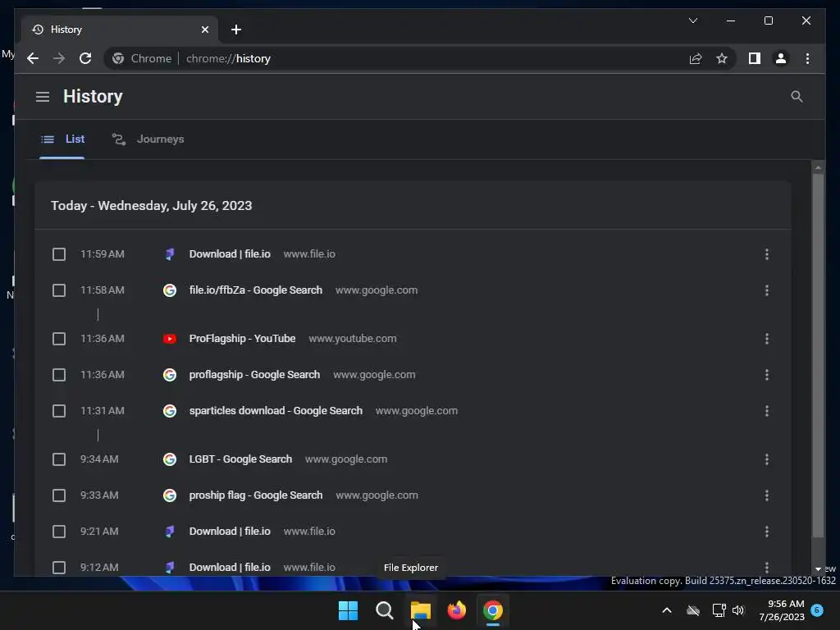840x630 pixels.
Task: Open proflagship - Google Search link
Action: tap(254, 374)
